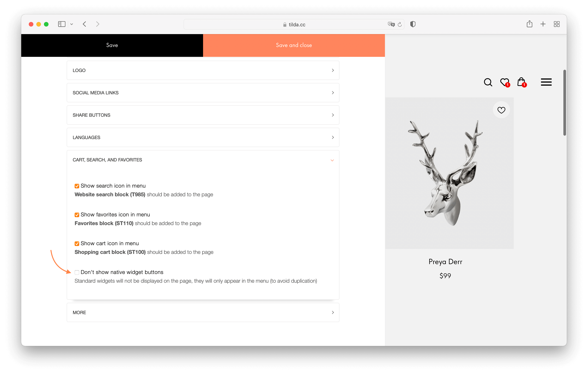Click the share icon in the browser toolbar
The height and width of the screenshot is (374, 588).
coord(530,24)
